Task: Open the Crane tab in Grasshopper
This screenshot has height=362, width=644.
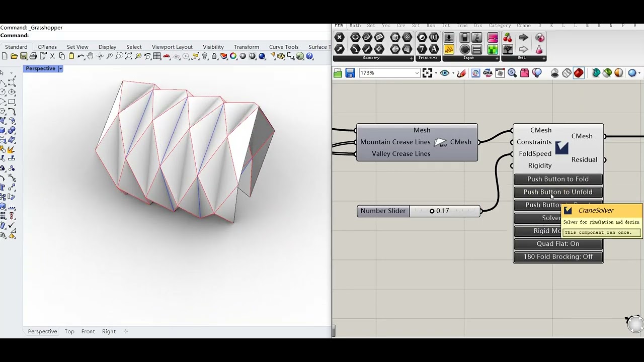Action: (523, 25)
